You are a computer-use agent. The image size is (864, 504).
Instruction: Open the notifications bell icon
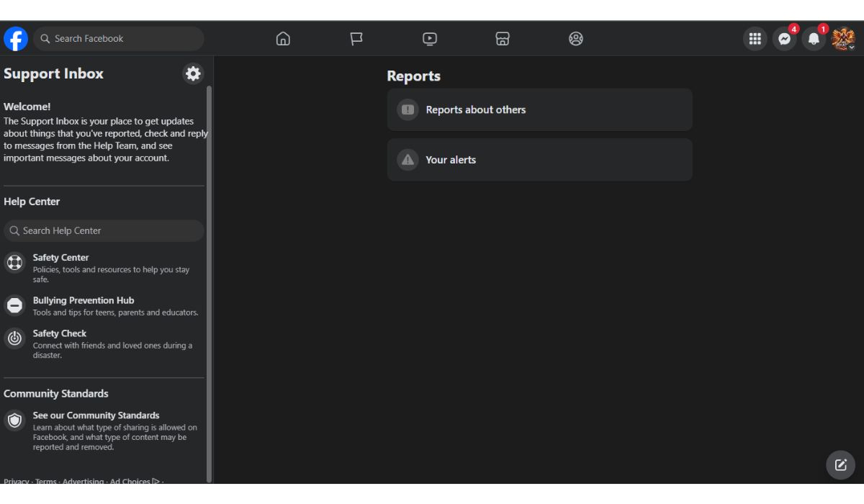click(814, 39)
